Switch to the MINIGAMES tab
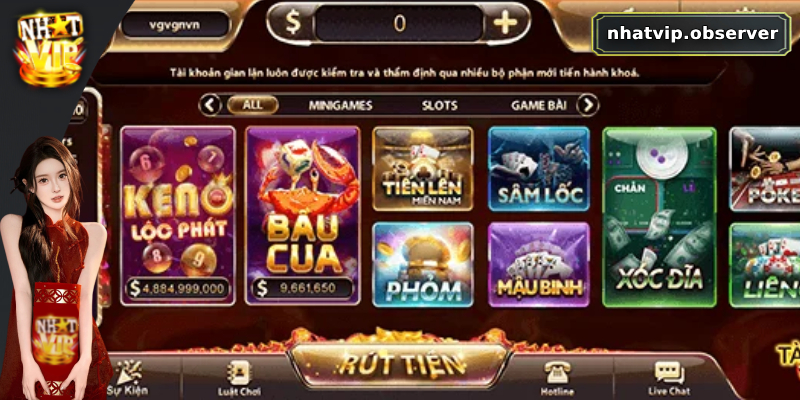Screen dimensions: 800x400 340,106
